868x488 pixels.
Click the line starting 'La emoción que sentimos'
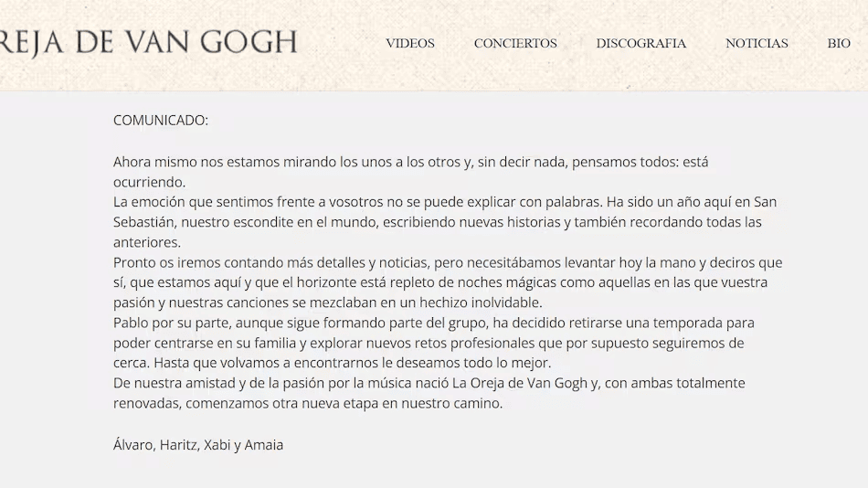tap(445, 202)
